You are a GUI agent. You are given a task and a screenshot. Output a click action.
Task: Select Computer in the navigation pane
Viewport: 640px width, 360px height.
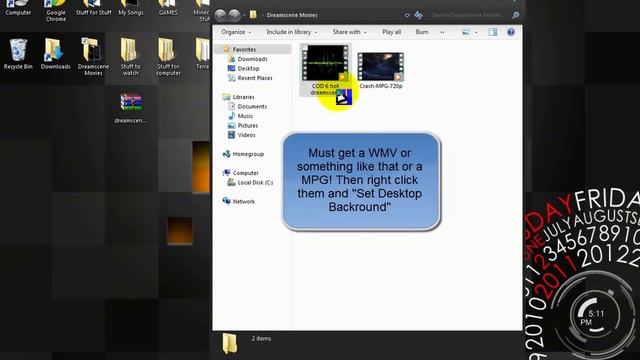click(x=245, y=173)
